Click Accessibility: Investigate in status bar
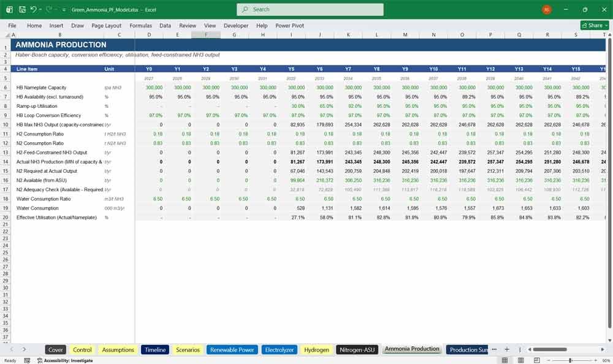613x364 pixels. tap(65, 360)
